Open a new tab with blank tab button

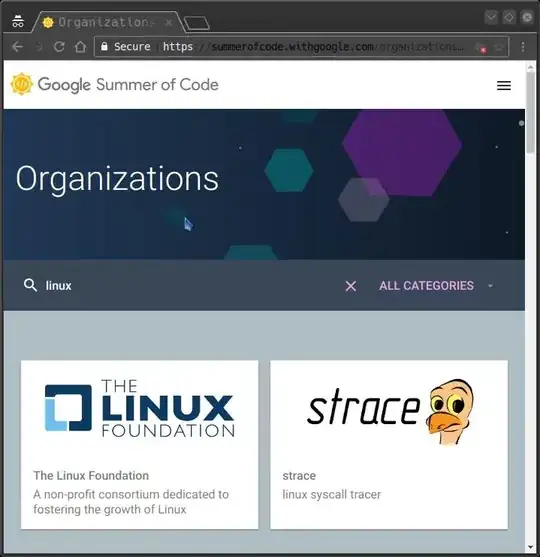coord(196,23)
